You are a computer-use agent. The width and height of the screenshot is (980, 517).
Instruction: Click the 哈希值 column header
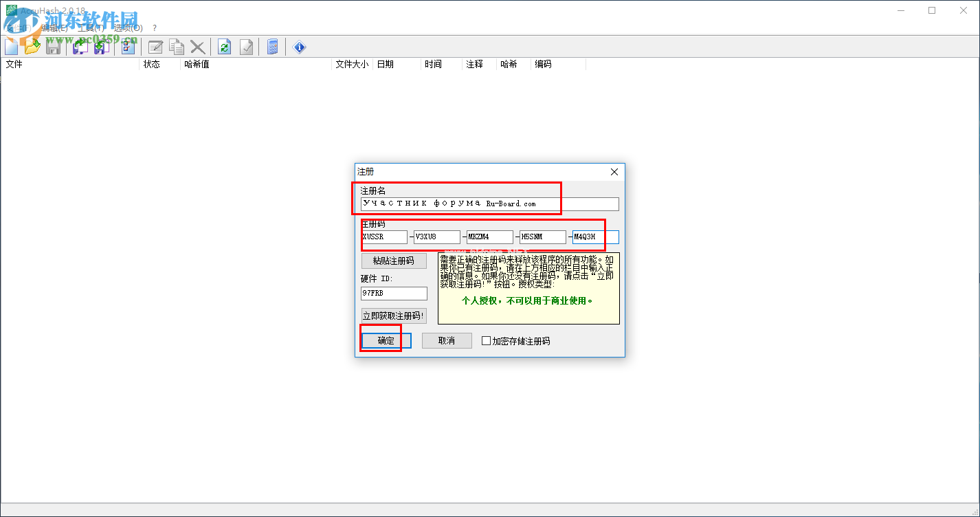197,64
